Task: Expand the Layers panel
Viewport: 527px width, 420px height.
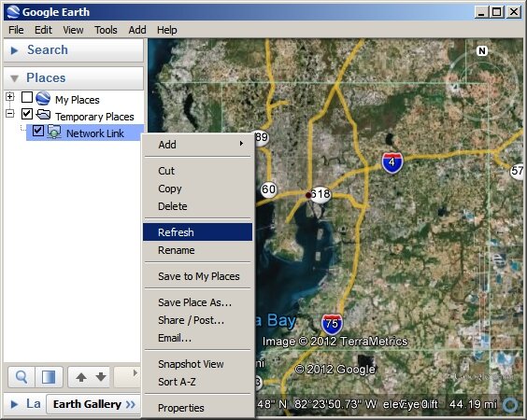Action: coord(14,404)
